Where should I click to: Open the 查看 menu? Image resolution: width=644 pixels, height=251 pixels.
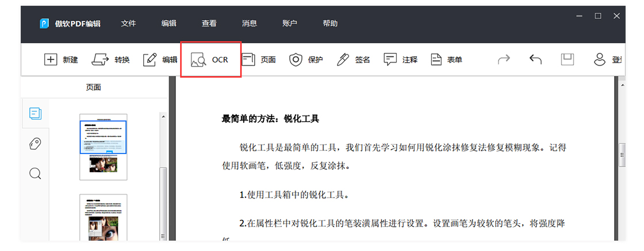click(x=209, y=24)
